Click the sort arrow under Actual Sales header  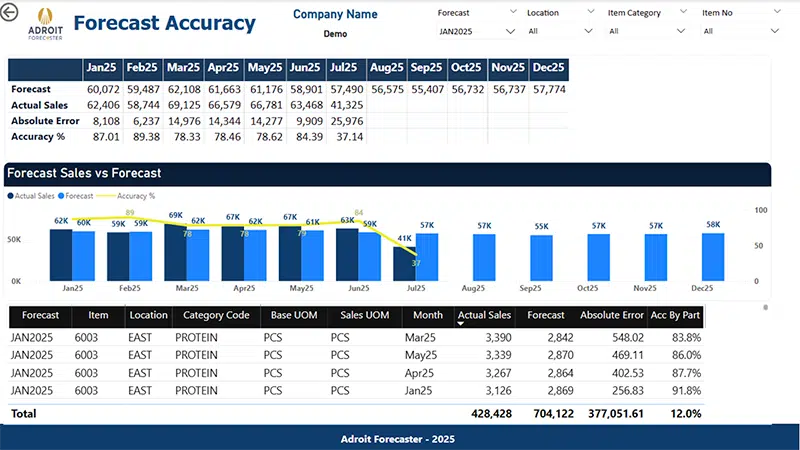pos(461,324)
